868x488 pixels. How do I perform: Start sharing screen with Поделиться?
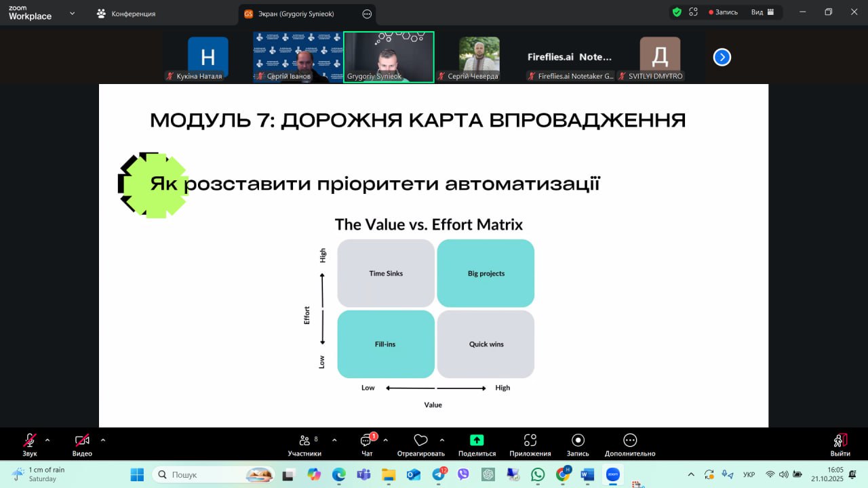(x=477, y=444)
